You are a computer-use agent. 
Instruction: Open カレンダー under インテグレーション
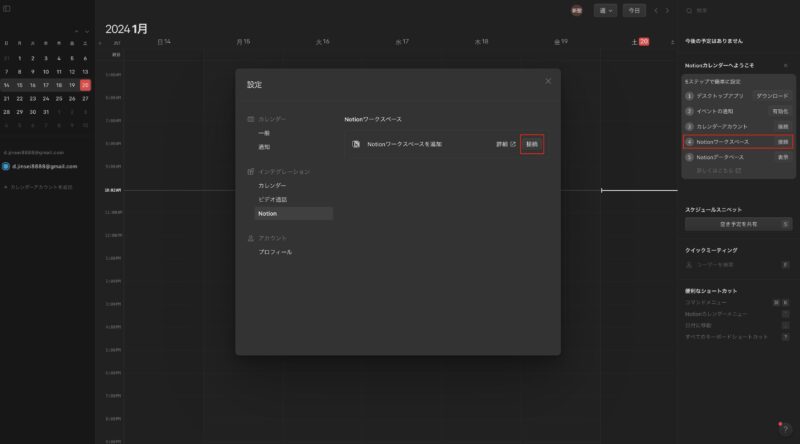tap(272, 186)
